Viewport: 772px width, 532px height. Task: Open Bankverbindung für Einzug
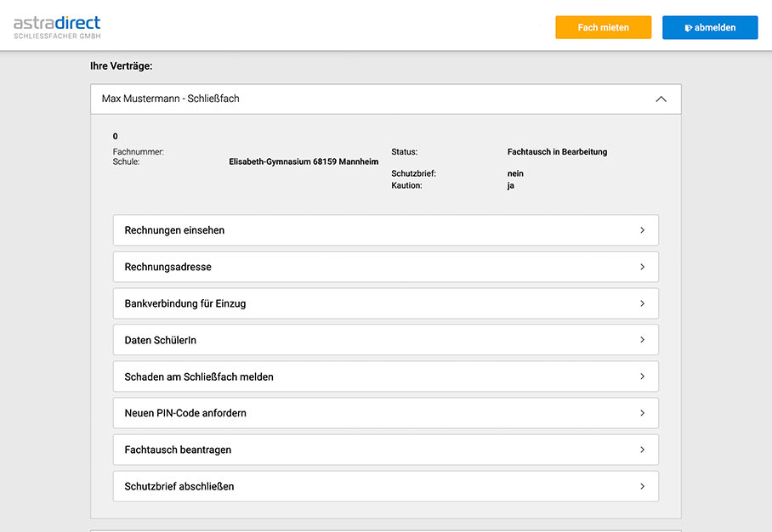point(385,303)
